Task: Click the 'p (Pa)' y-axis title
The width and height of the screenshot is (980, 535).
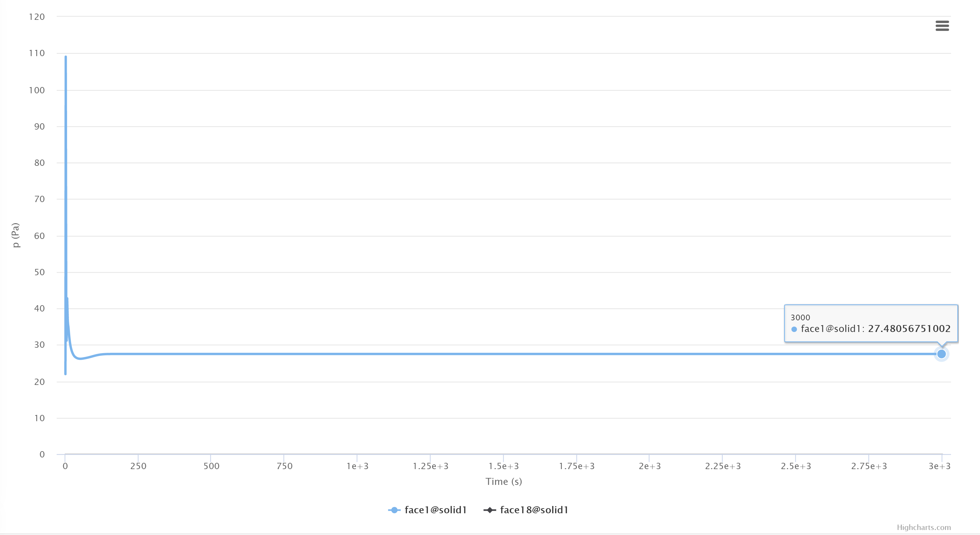Action: pos(16,235)
